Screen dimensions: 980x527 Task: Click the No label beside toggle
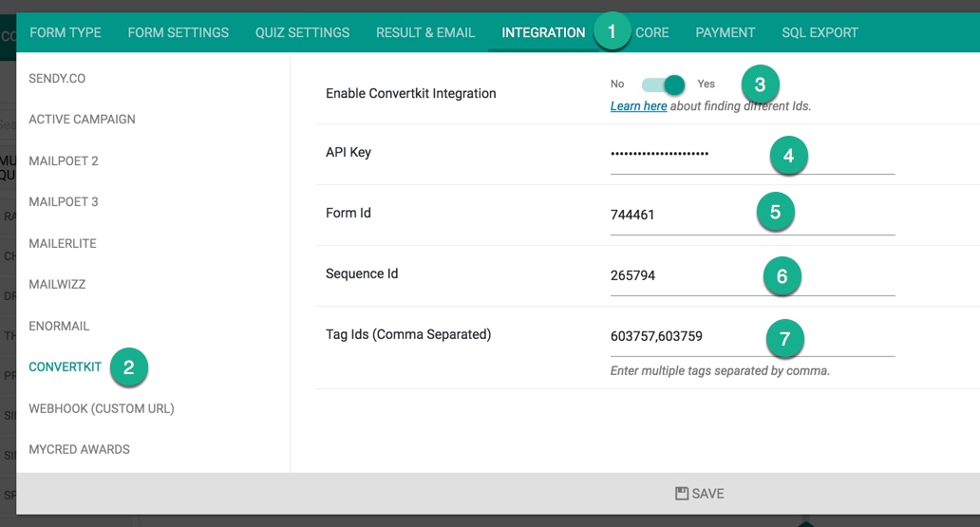617,84
